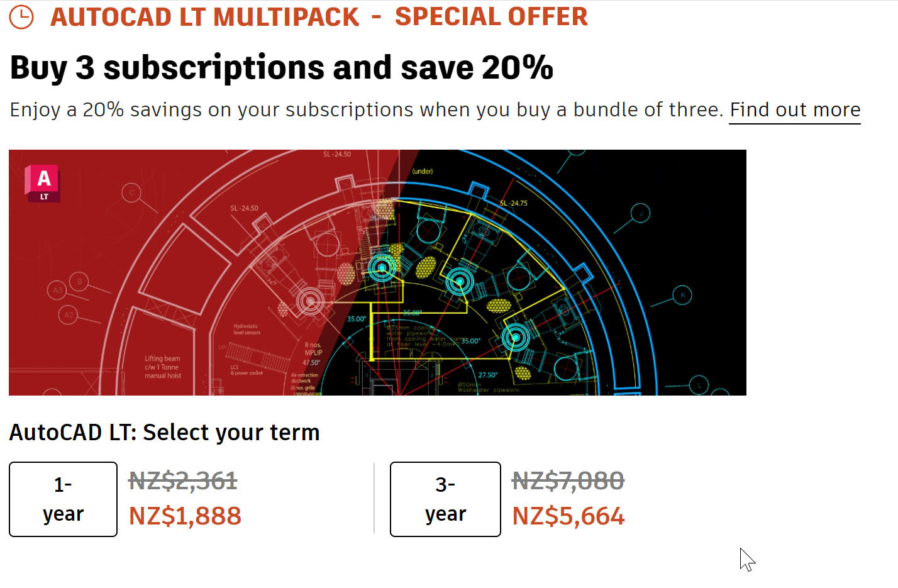898x588 pixels.
Task: Click the clock icon beside Special Offer
Action: [21, 17]
